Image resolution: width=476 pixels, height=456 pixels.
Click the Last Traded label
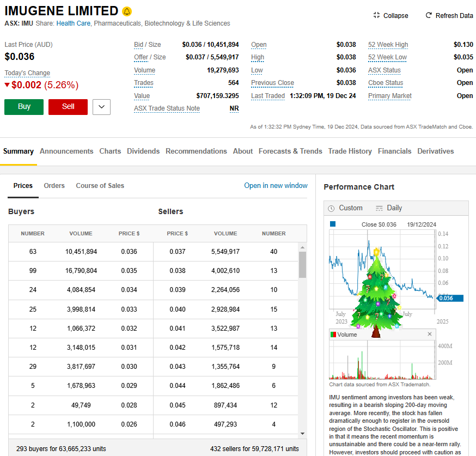(x=268, y=96)
